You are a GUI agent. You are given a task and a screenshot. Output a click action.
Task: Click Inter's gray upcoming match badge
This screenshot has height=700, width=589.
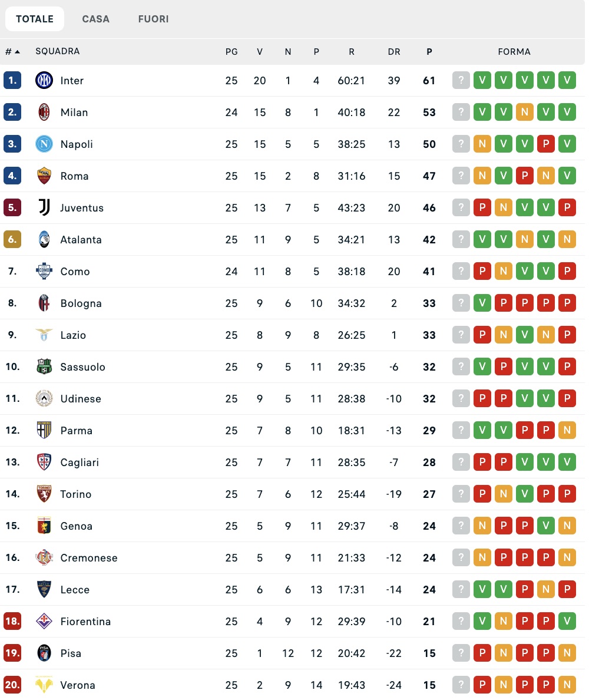(461, 81)
